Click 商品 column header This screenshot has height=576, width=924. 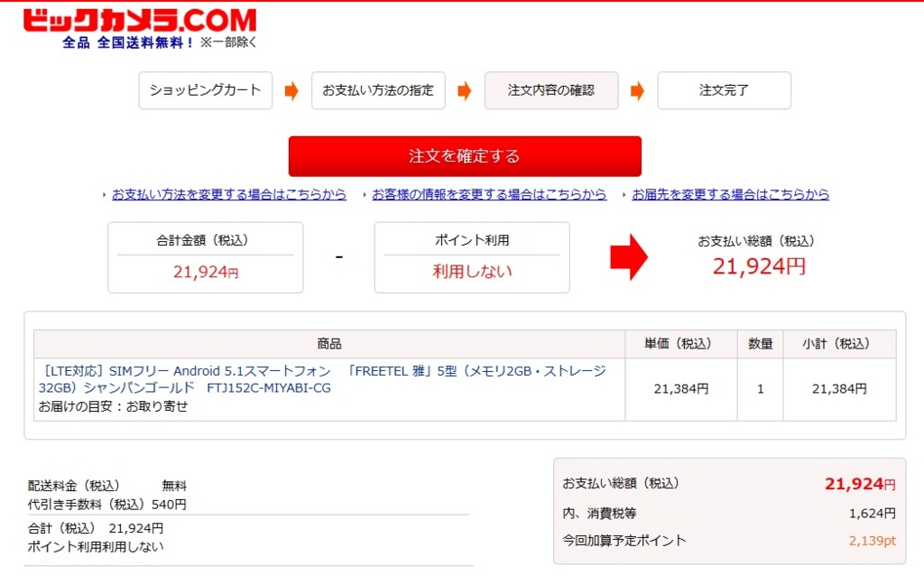329,344
